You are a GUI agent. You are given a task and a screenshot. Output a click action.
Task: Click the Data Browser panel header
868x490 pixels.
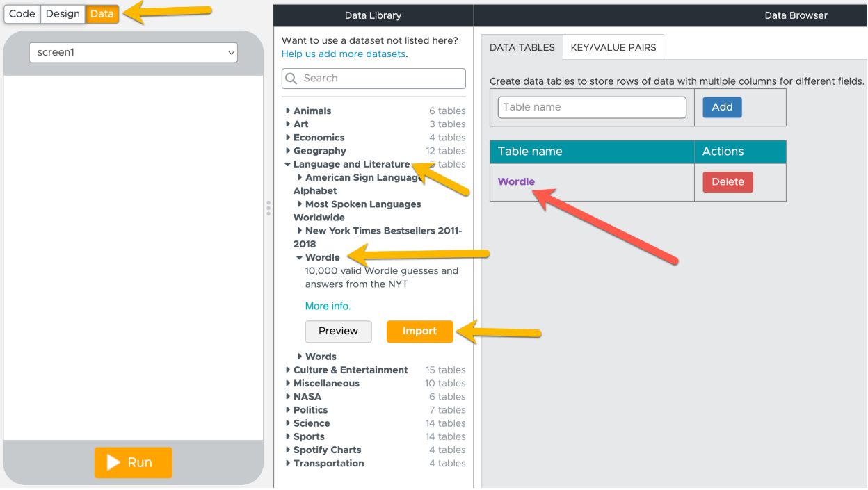pyautogui.click(x=796, y=15)
